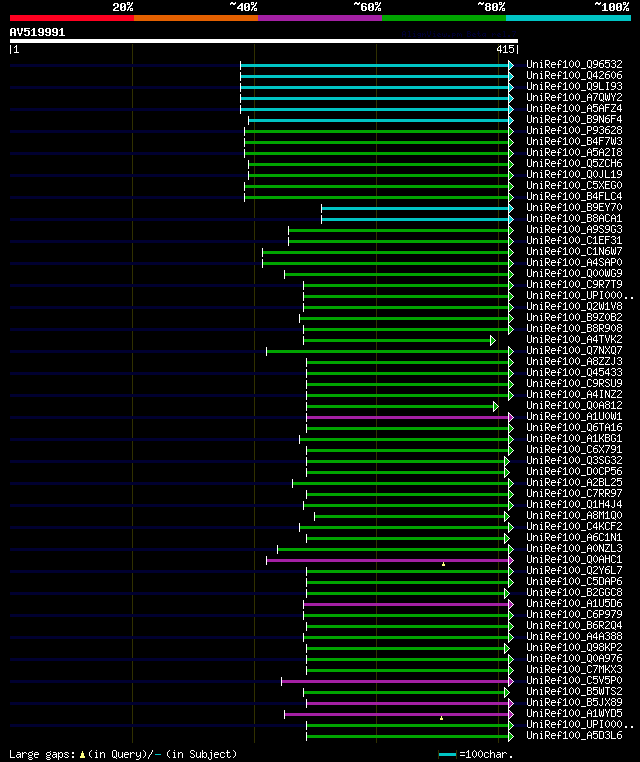Select the UniRef100_A2BL25 label
Viewport: 640px width, 762px height.
tap(574, 483)
